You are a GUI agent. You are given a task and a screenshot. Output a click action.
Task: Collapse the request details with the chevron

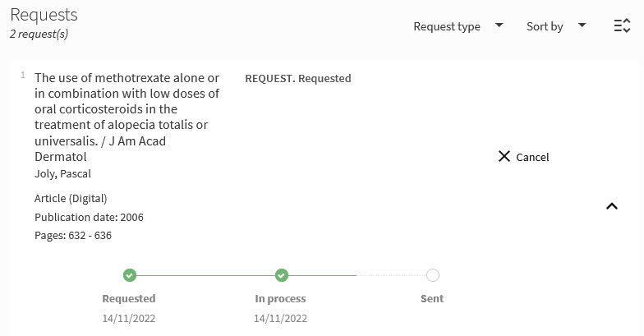pos(611,206)
